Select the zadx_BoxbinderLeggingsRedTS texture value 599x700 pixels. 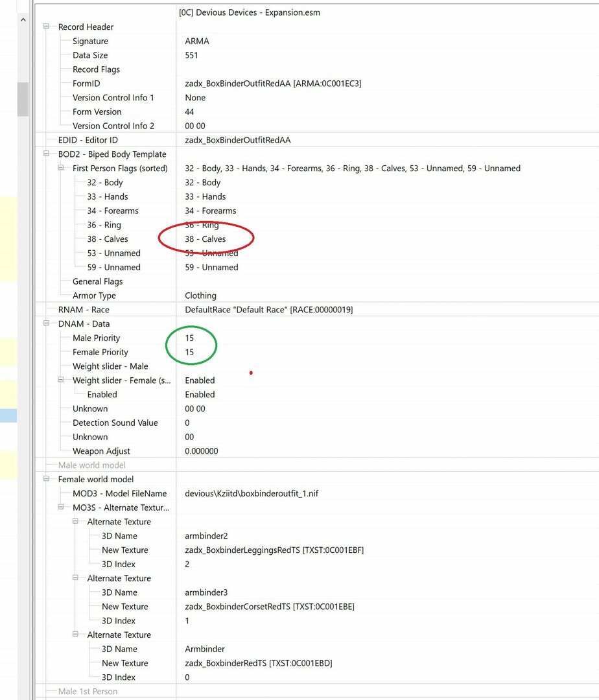pos(274,550)
